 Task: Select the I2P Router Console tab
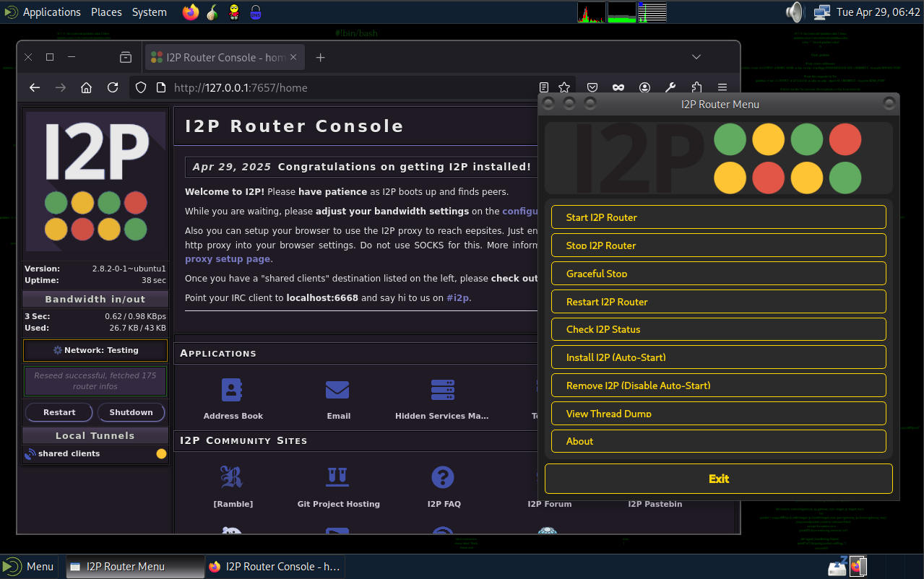[225, 57]
